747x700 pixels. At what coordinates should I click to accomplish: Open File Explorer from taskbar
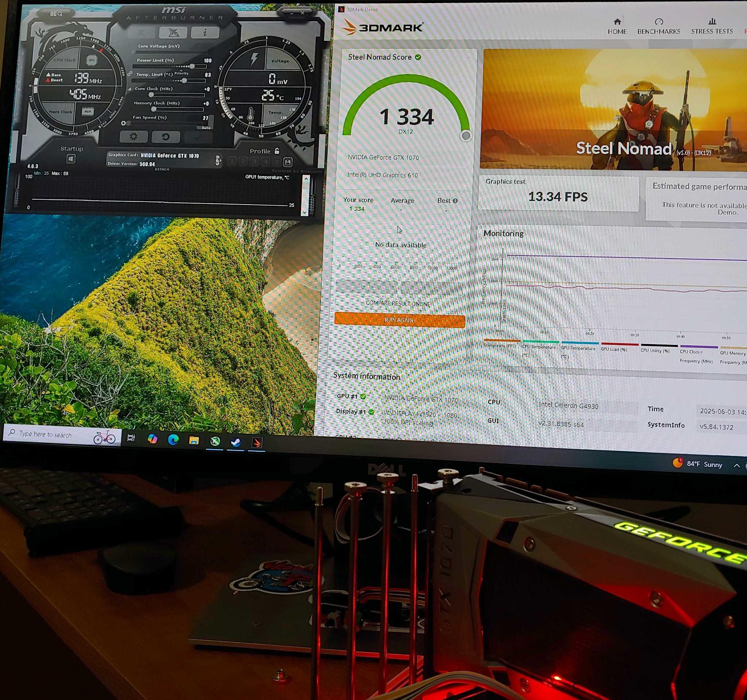(x=194, y=440)
